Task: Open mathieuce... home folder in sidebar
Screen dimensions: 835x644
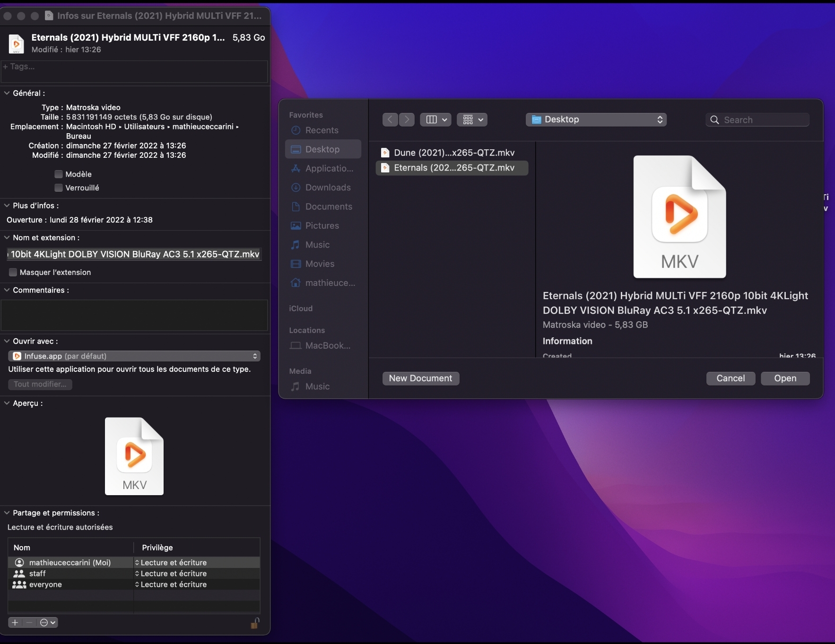Action: click(x=323, y=283)
